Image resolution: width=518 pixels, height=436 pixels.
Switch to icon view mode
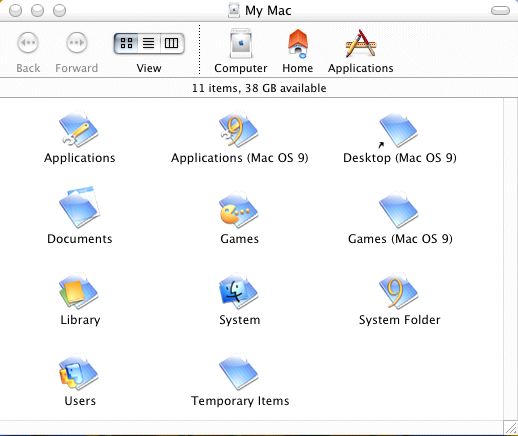[x=126, y=43]
